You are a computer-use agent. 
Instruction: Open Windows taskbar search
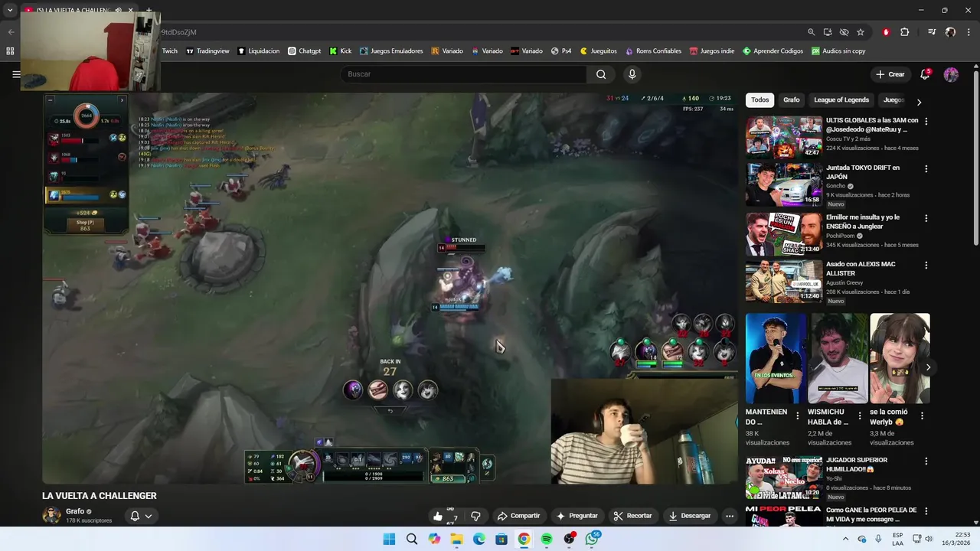pyautogui.click(x=412, y=539)
